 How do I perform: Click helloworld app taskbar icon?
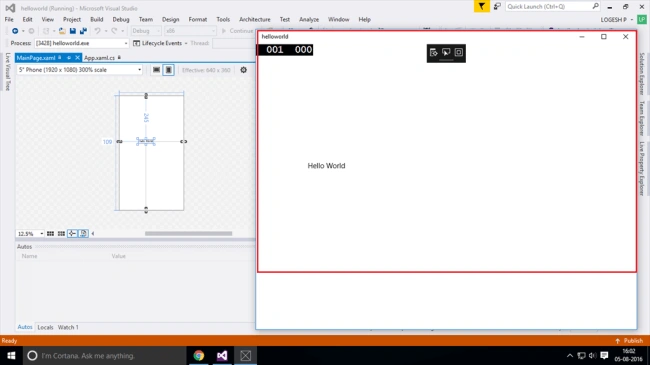(245, 355)
